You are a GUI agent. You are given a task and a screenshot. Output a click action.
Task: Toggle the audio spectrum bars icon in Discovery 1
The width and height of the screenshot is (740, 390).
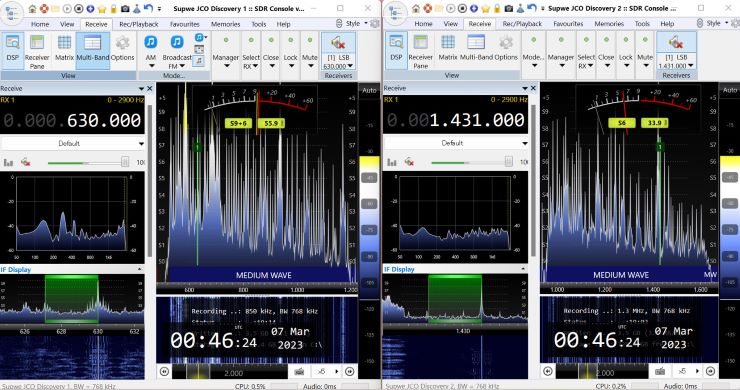tap(8, 162)
